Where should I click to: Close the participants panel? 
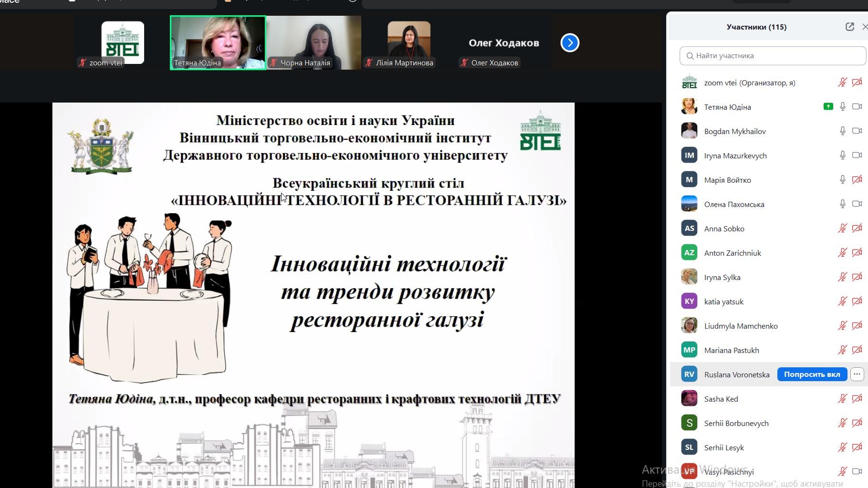click(x=864, y=27)
